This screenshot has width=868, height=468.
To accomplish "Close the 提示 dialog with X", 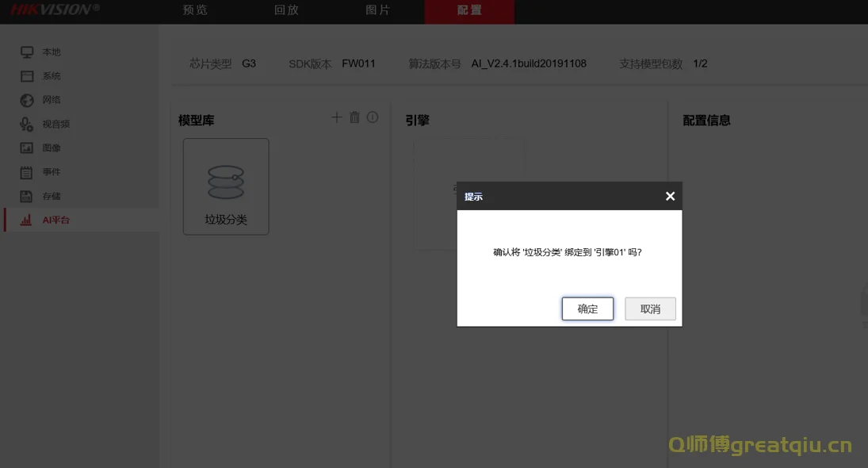I will point(670,196).
